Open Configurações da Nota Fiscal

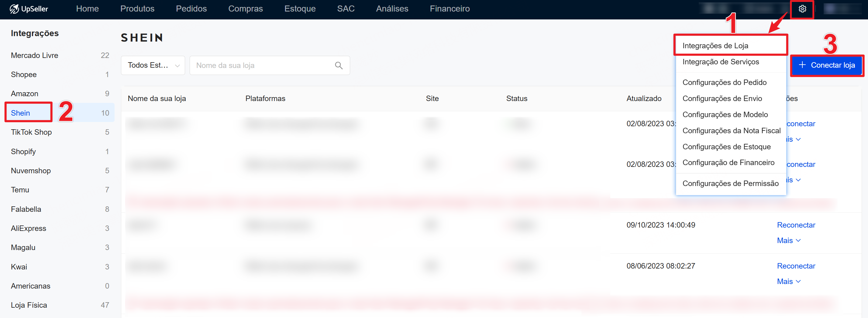pyautogui.click(x=731, y=130)
